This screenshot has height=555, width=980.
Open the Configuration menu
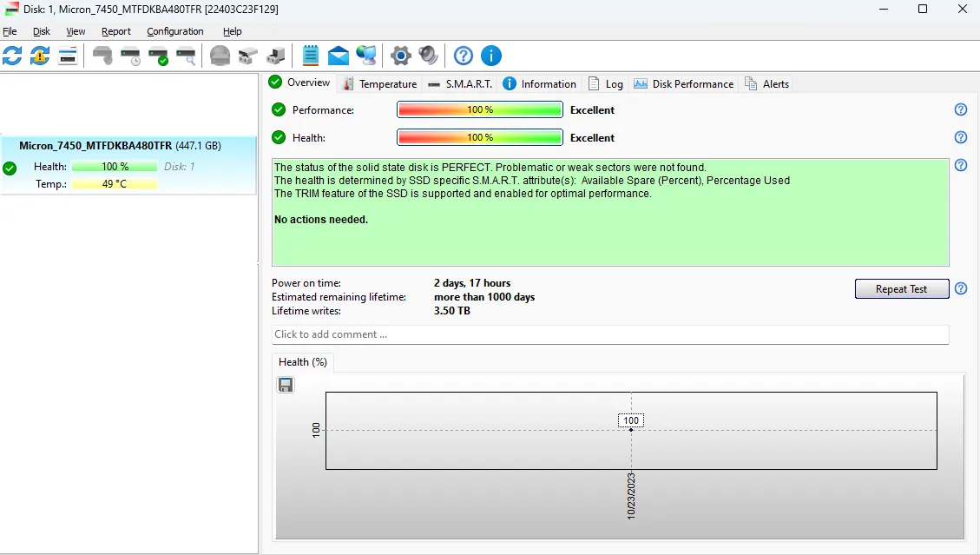[175, 31]
